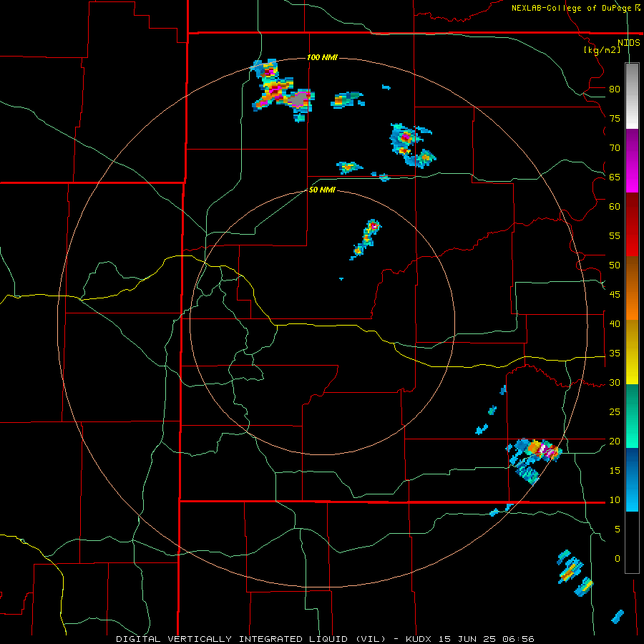Select the '55' value on the color scale
644x644 pixels.
click(x=615, y=235)
